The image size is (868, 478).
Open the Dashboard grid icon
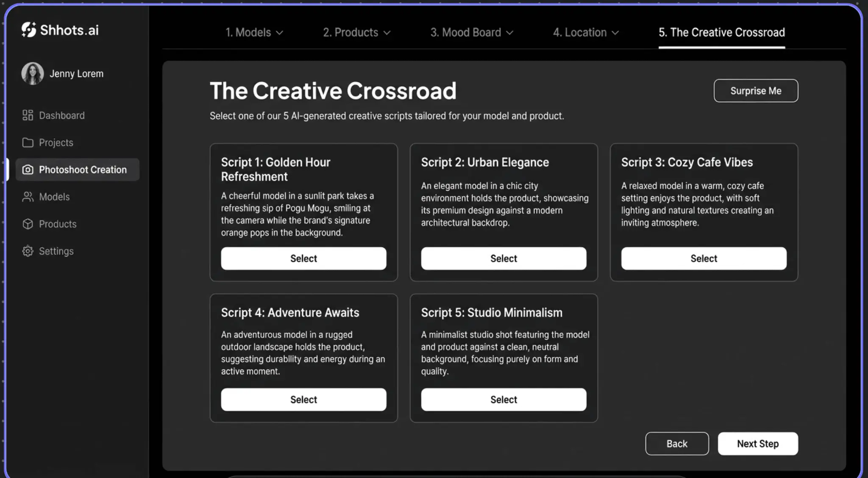point(28,115)
